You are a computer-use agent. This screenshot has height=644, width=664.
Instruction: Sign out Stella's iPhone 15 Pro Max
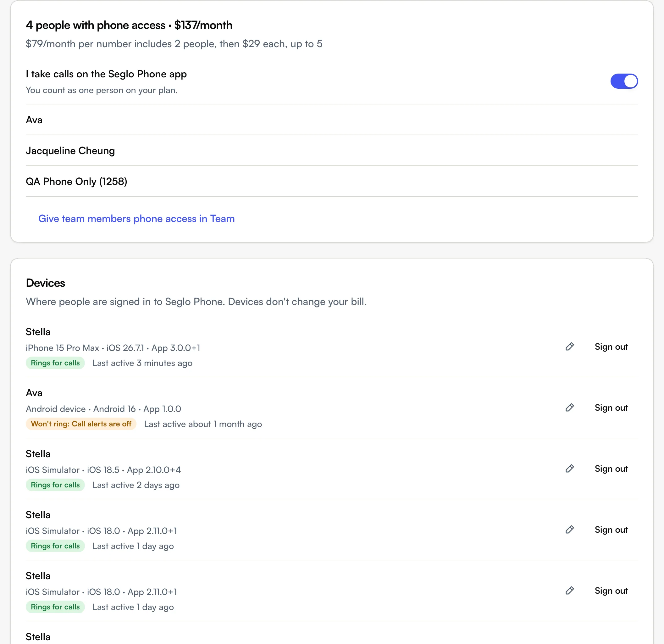pyautogui.click(x=611, y=347)
